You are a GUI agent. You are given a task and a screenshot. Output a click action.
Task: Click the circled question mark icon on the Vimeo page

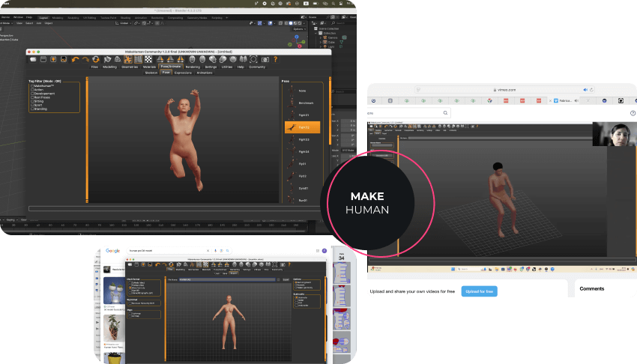coord(633,113)
